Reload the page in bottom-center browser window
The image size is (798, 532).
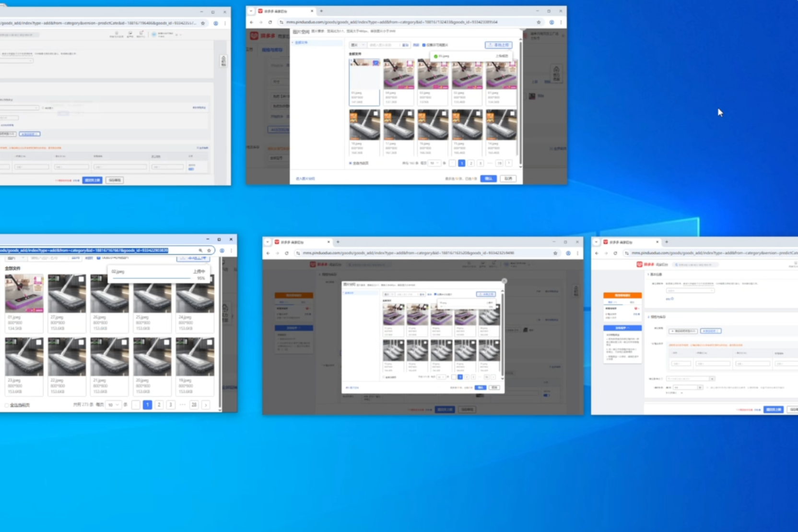pos(287,253)
